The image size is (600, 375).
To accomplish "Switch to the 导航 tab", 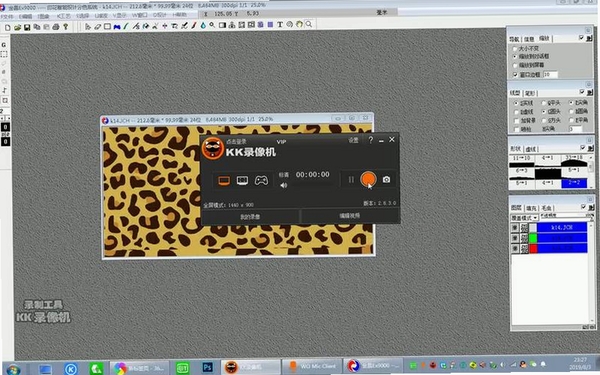I will [514, 39].
